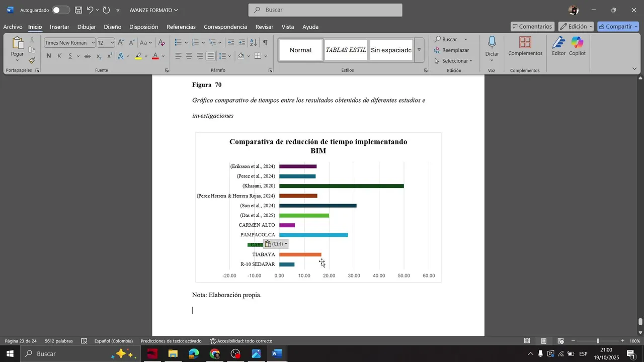Image resolution: width=644 pixels, height=362 pixels.
Task: Align text to the left
Action: coord(178,56)
